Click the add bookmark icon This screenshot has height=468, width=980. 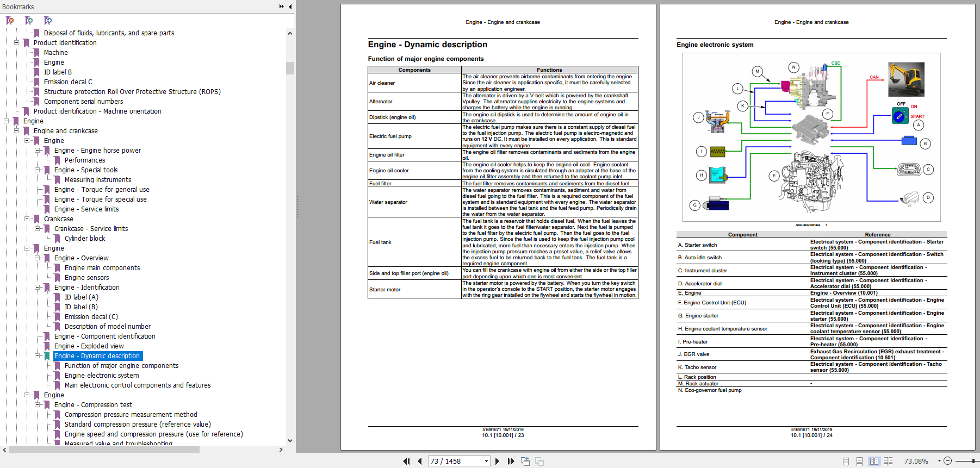click(x=29, y=21)
